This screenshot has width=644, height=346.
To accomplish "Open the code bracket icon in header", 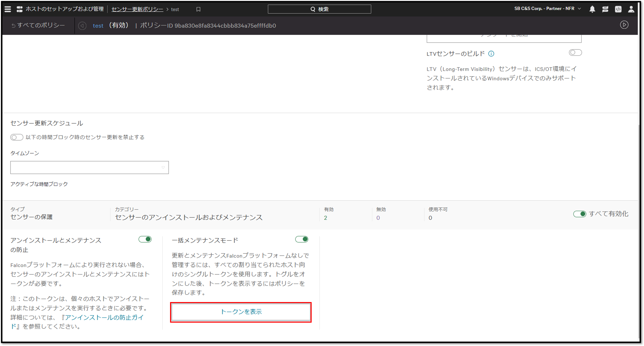I will tap(618, 9).
